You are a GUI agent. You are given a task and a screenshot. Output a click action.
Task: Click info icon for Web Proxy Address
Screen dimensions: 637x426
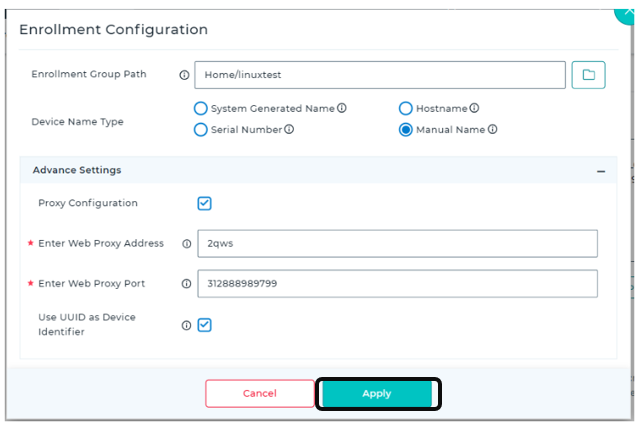pos(186,244)
